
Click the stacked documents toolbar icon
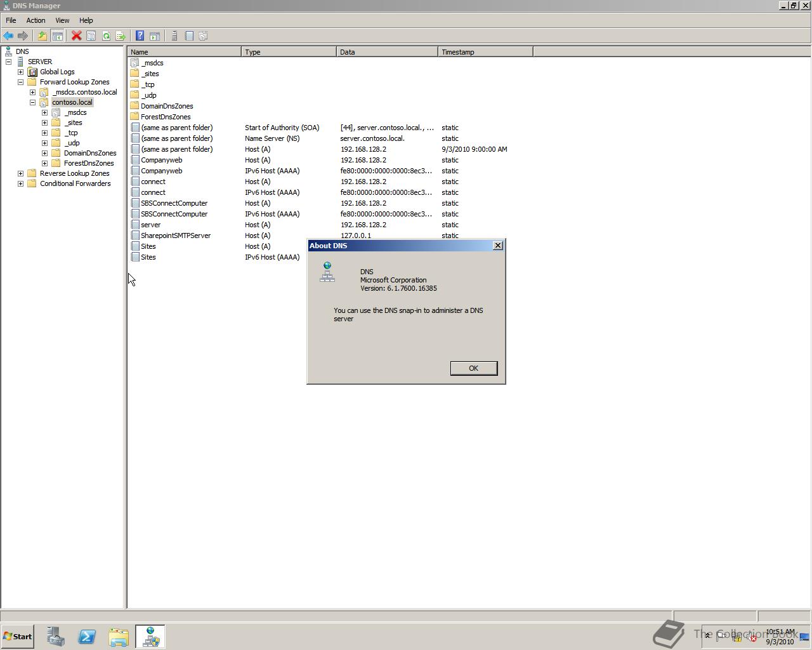tap(204, 36)
